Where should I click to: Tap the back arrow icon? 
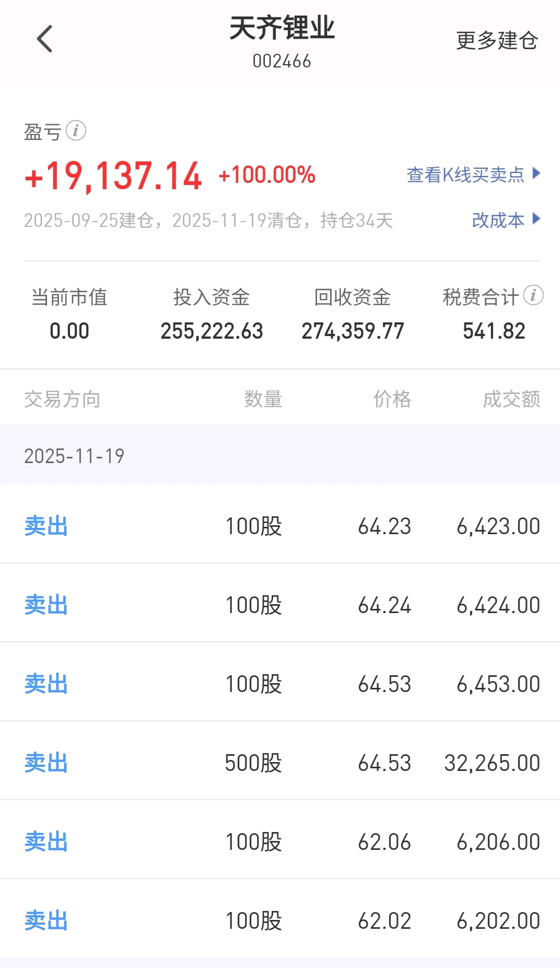[45, 39]
